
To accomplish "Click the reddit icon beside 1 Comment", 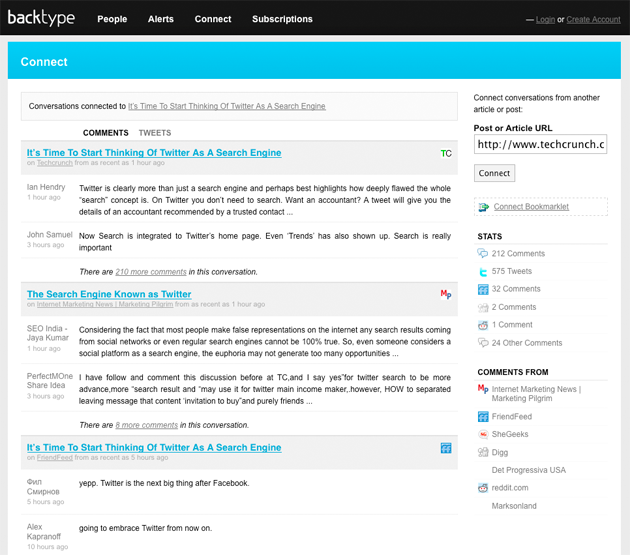I will [483, 325].
